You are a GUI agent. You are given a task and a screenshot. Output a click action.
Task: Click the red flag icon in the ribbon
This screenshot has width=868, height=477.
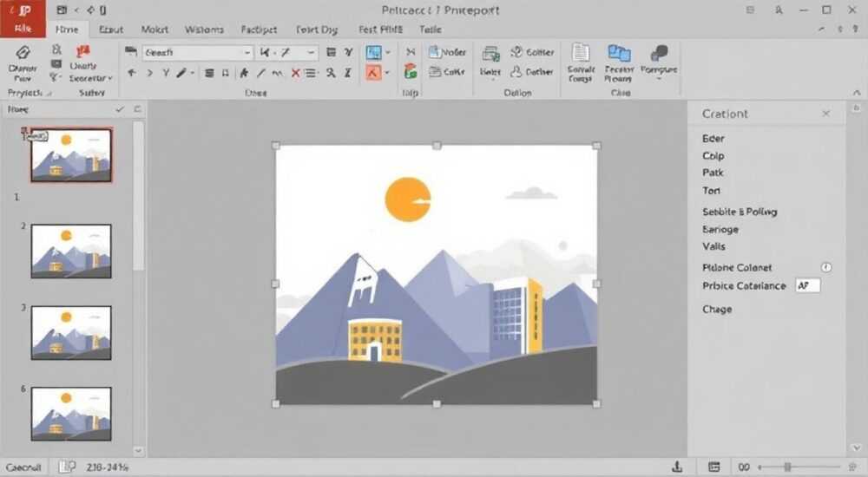[83, 51]
